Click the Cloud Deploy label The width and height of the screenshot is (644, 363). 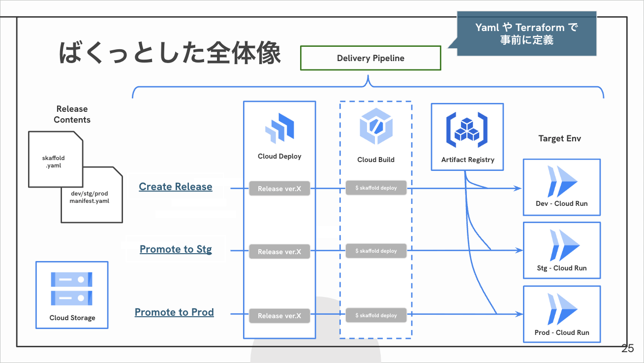click(279, 156)
